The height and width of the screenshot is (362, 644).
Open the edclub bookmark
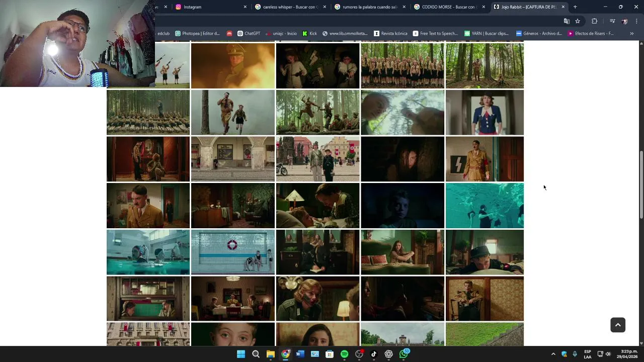coord(164,34)
